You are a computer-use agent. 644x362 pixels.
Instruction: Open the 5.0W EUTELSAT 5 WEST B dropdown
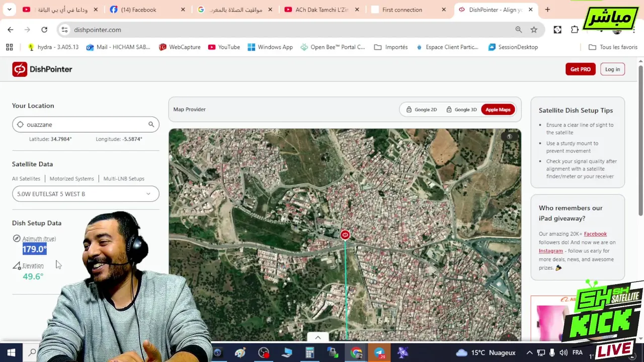pyautogui.click(x=86, y=194)
